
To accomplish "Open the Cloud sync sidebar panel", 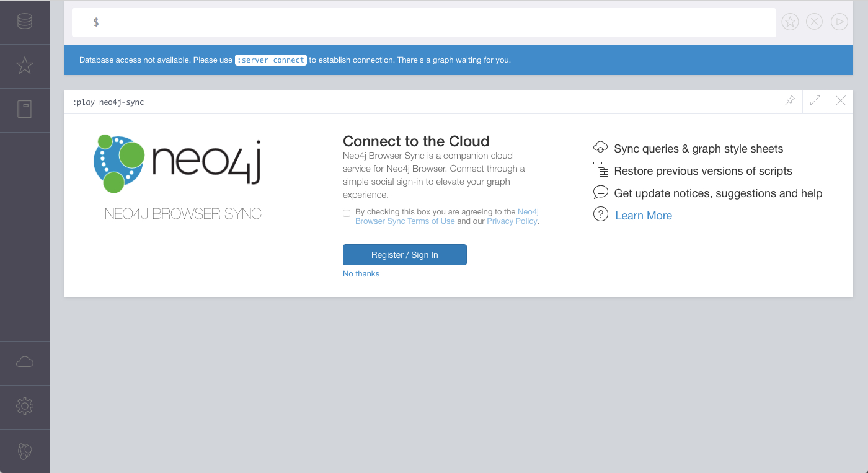I will click(x=25, y=363).
